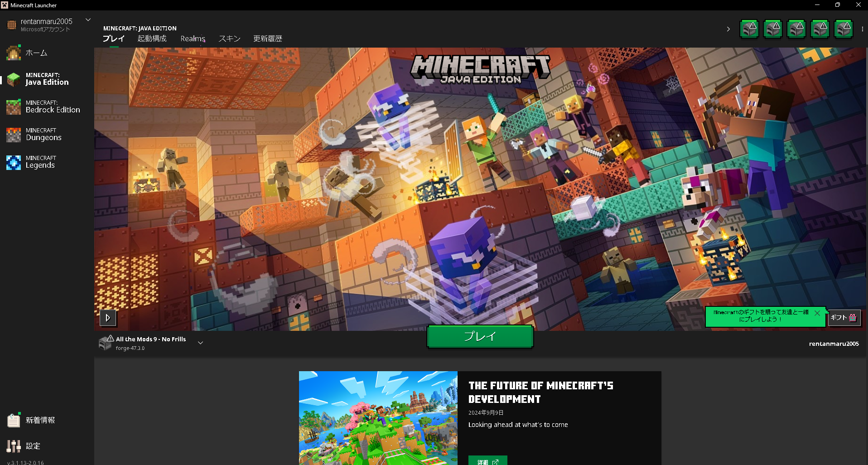Open the Home sidebar icon
This screenshot has height=465, width=868.
click(14, 53)
